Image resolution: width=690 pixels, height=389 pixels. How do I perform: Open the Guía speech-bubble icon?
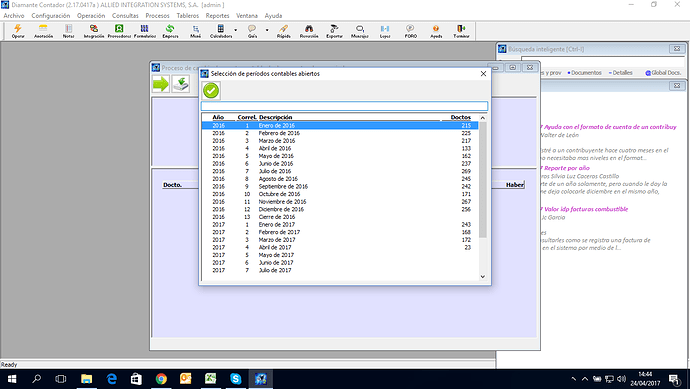click(252, 31)
